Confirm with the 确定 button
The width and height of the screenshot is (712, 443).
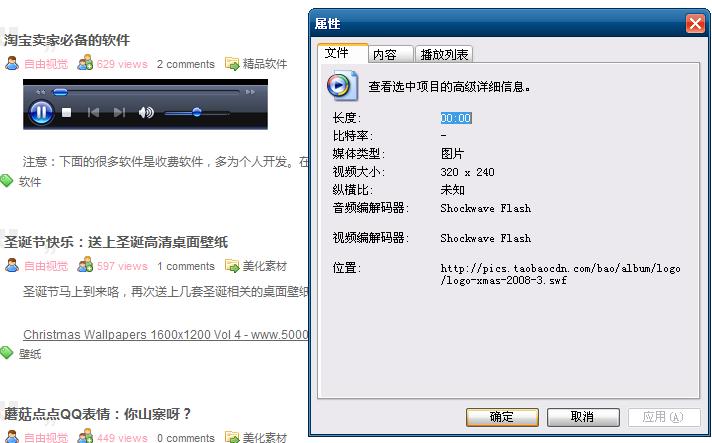(502, 417)
